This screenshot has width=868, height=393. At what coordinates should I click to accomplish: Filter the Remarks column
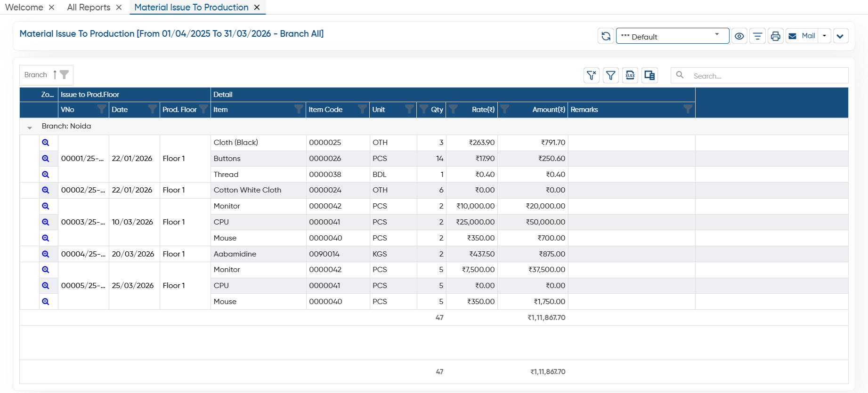pyautogui.click(x=688, y=109)
